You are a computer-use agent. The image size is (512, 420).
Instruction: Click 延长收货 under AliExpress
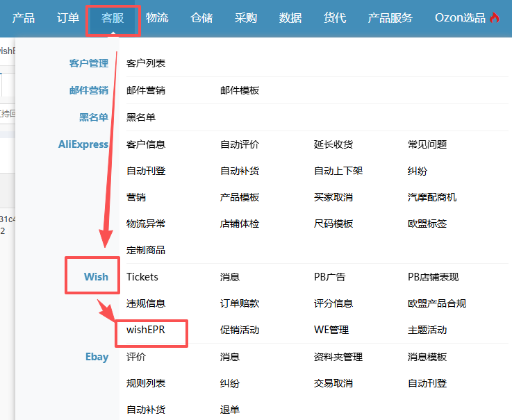click(x=333, y=144)
